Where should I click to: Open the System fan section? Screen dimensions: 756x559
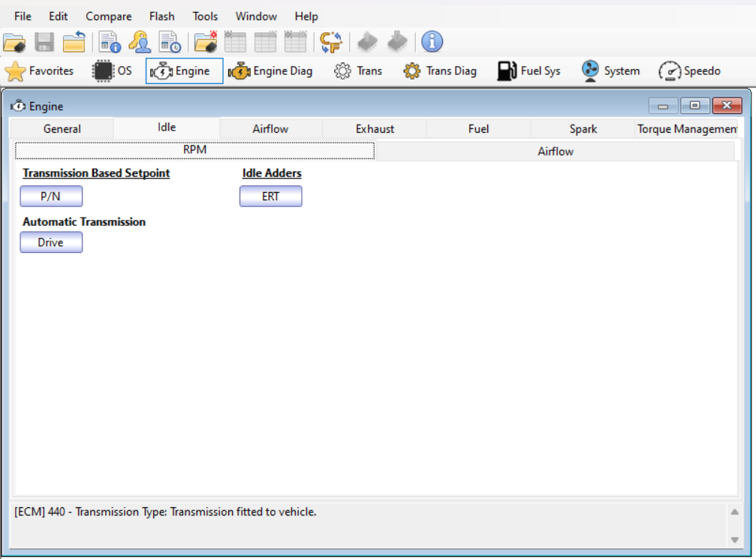(x=610, y=71)
